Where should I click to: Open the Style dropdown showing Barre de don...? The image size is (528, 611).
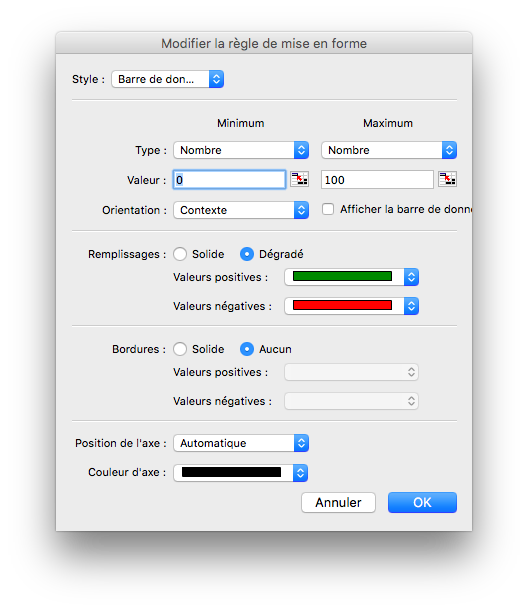(168, 79)
